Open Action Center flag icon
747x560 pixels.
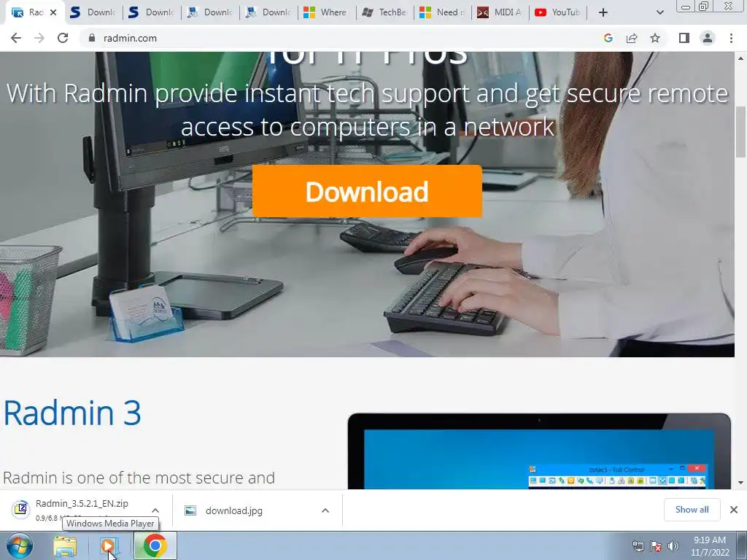[x=656, y=546]
